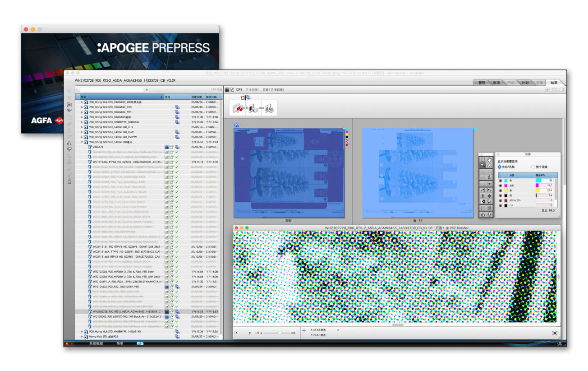Click the invert negative view tool
Screen dimensions: 588x371
(482, 201)
